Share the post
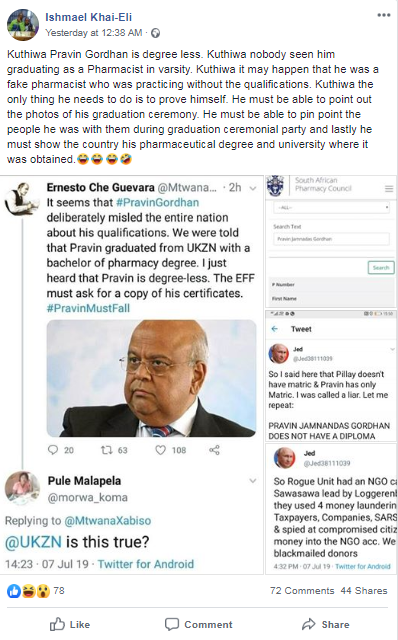The image size is (398, 640). pos(326,624)
